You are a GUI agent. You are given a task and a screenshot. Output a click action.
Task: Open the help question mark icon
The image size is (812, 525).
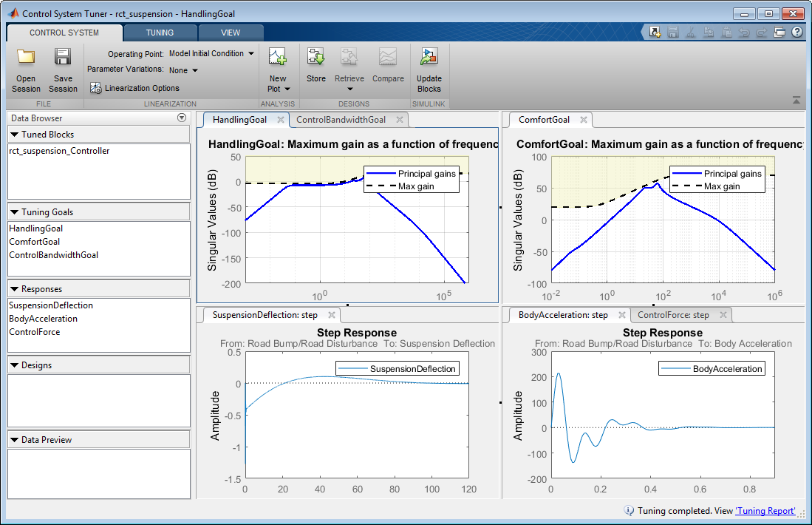click(x=797, y=32)
